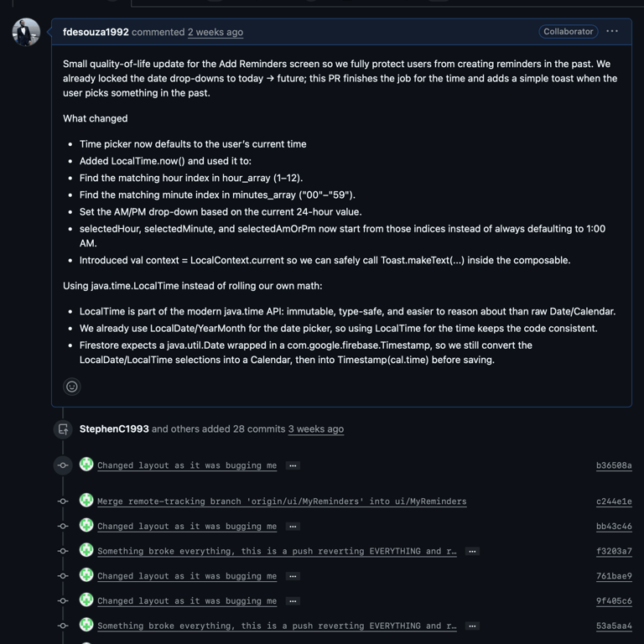The height and width of the screenshot is (644, 644).
Task: Click the commit node icon for b36508a
Action: coord(63,465)
